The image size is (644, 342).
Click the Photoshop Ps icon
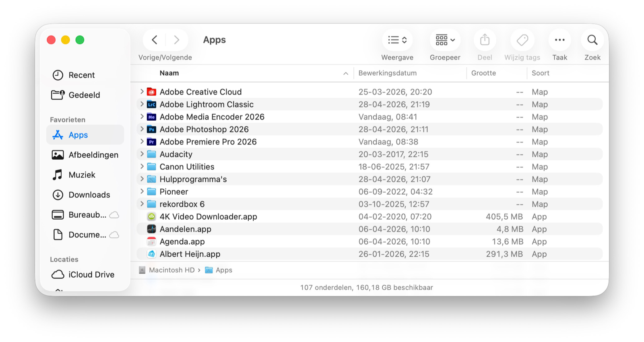pos(151,129)
